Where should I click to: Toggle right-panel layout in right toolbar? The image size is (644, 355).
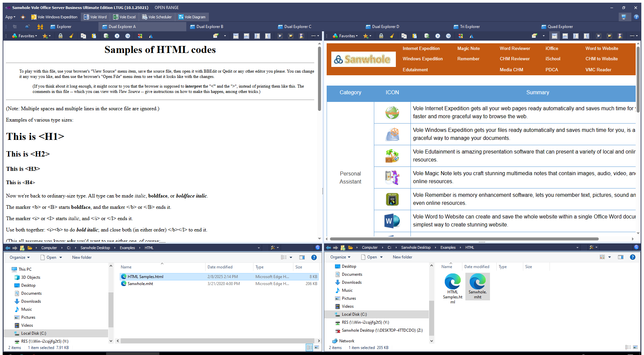(586, 36)
